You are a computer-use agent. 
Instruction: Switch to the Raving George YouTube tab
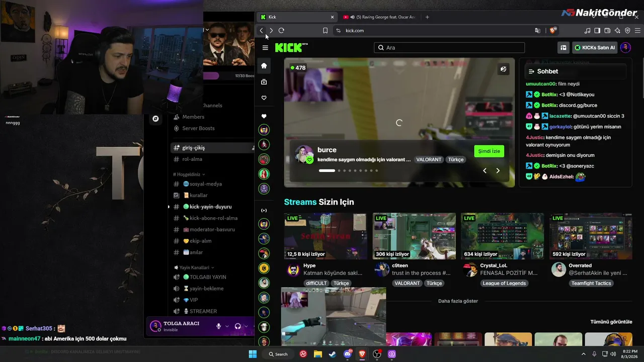click(380, 17)
